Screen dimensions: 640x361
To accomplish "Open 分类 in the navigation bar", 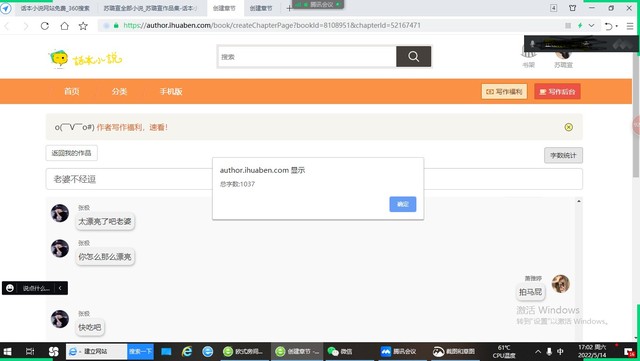I will pyautogui.click(x=120, y=91).
